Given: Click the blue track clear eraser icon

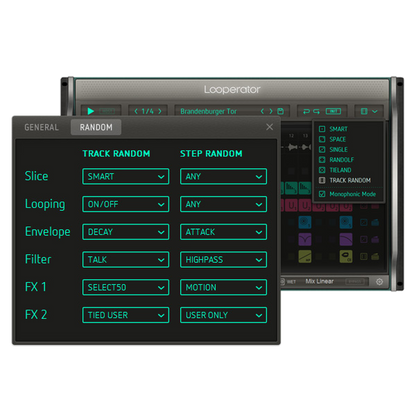Looking at the screenshot, I should click(x=375, y=222).
